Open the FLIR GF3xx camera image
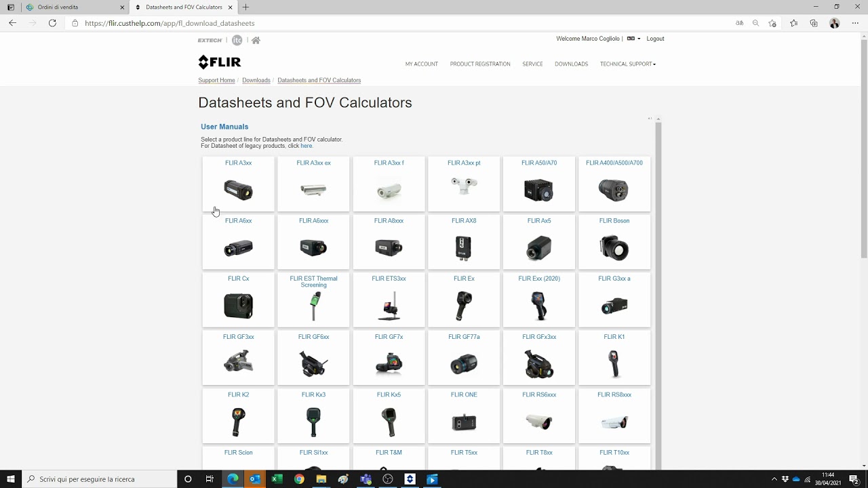The image size is (868, 488). (238, 363)
